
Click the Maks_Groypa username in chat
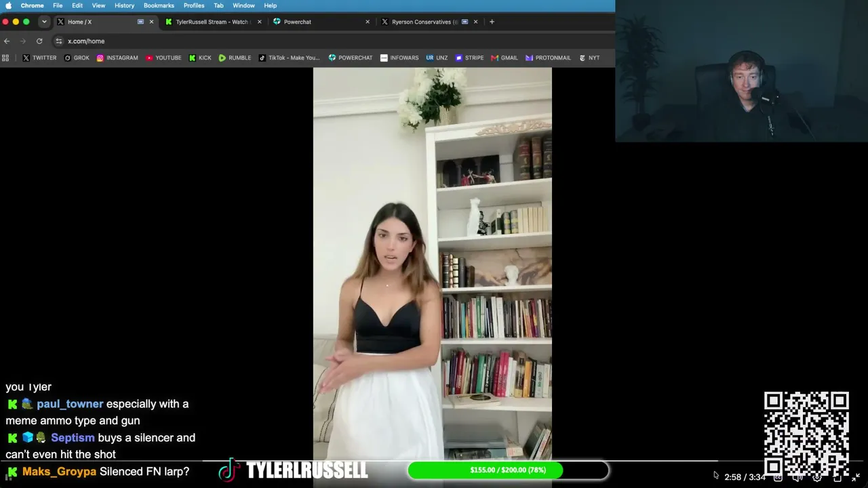pos(59,472)
